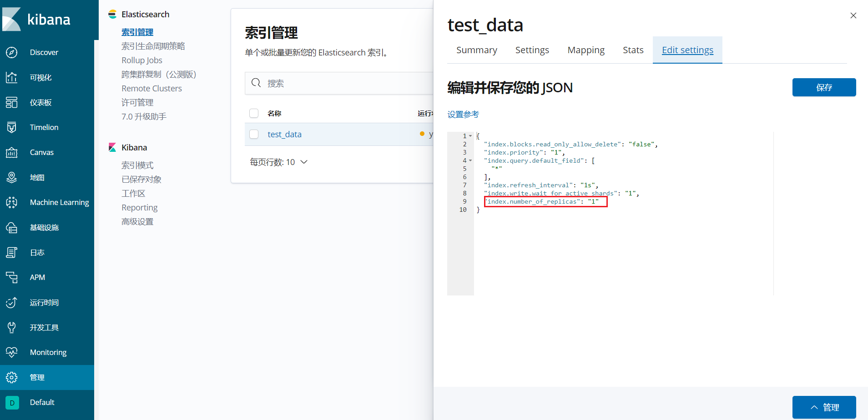The height and width of the screenshot is (420, 868).
Task: Focus the 搜索 index search field
Action: click(x=339, y=83)
